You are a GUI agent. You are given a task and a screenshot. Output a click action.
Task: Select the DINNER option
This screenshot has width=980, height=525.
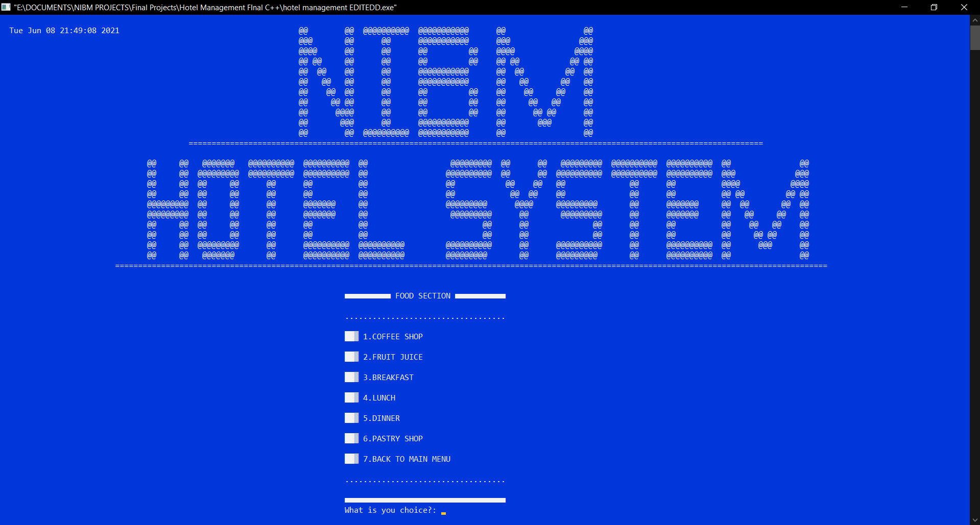tap(381, 418)
